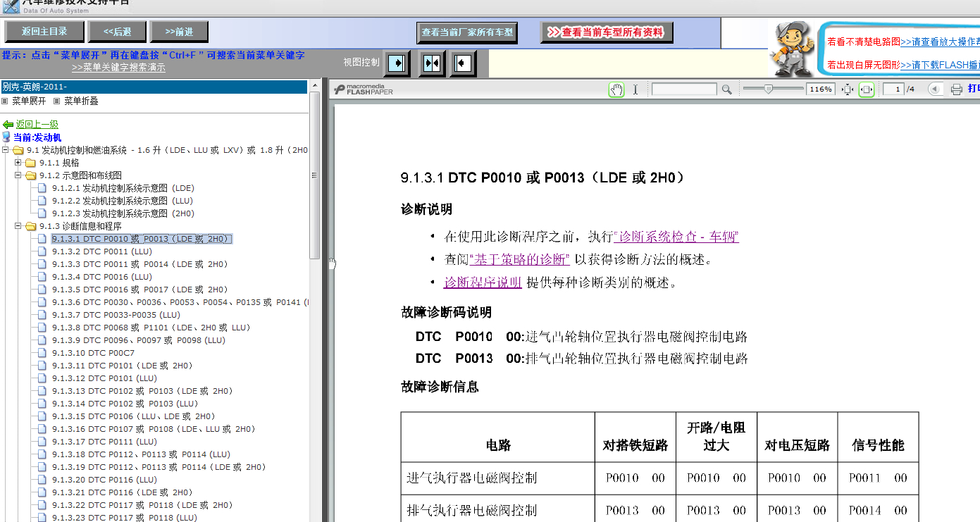Open 9.1.3.9 DTC P0096、P0097 或 P0098

tap(139, 340)
